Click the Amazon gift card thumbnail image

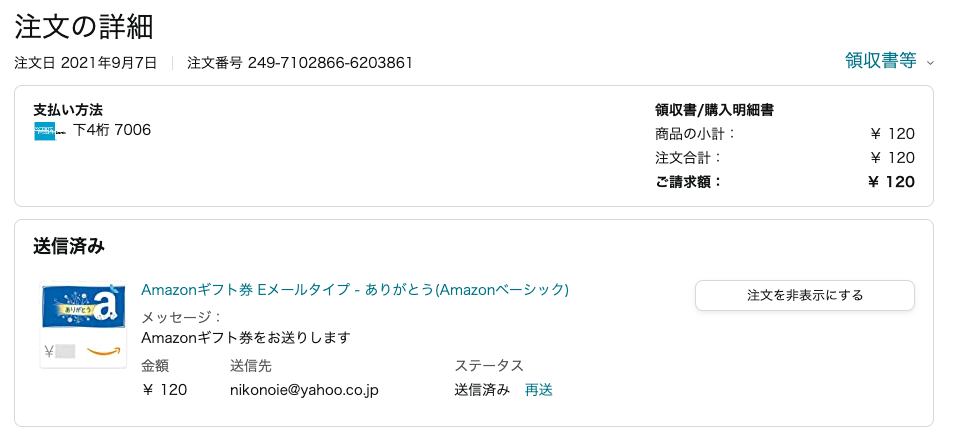[83, 325]
